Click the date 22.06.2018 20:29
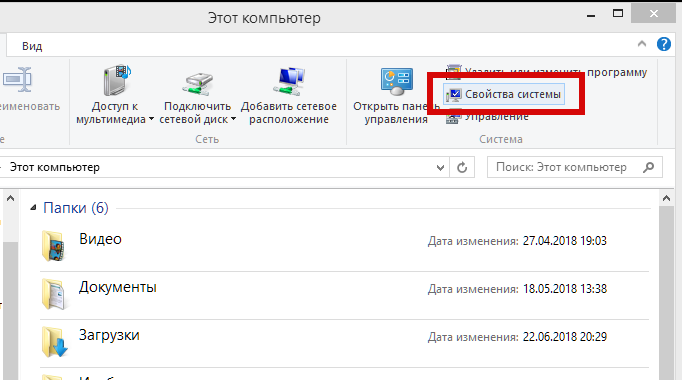This screenshot has width=682, height=380. click(565, 337)
